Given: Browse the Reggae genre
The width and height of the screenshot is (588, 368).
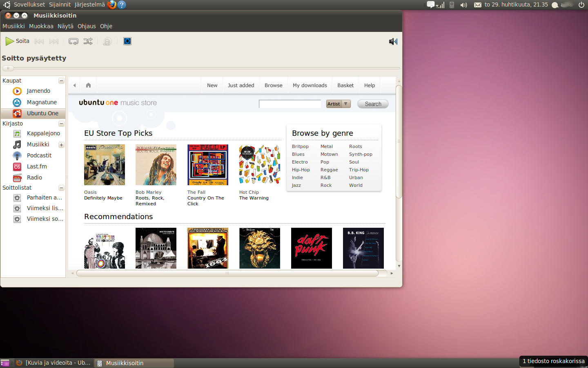Looking at the screenshot, I should coord(329,170).
